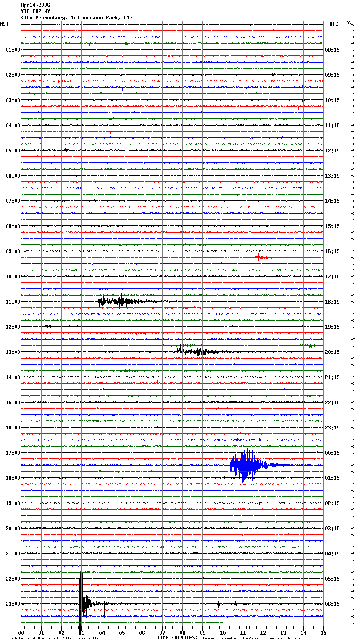Select the '18:15' UTC time label
Viewport: 357px width, 644px height.
[332, 302]
